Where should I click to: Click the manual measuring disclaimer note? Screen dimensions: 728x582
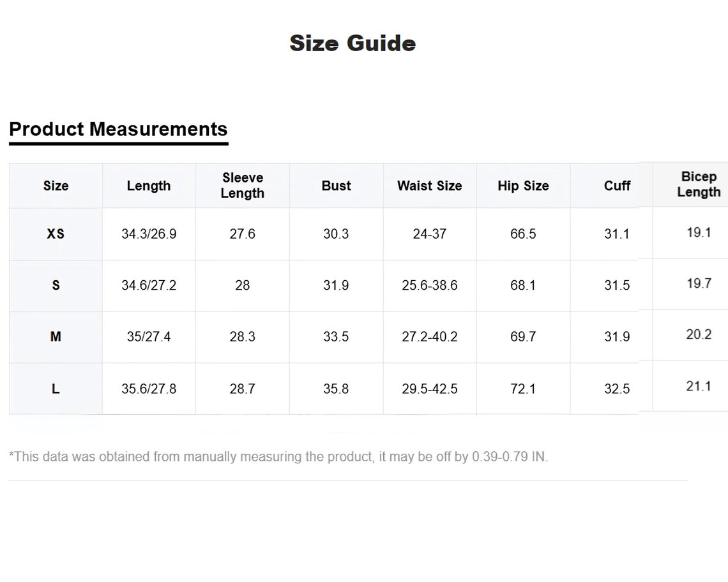coord(278,457)
